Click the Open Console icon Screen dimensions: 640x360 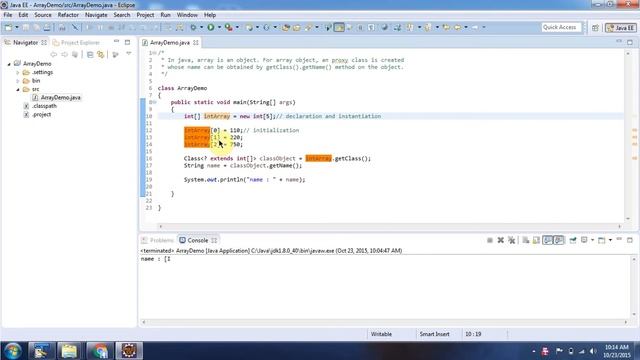click(602, 240)
